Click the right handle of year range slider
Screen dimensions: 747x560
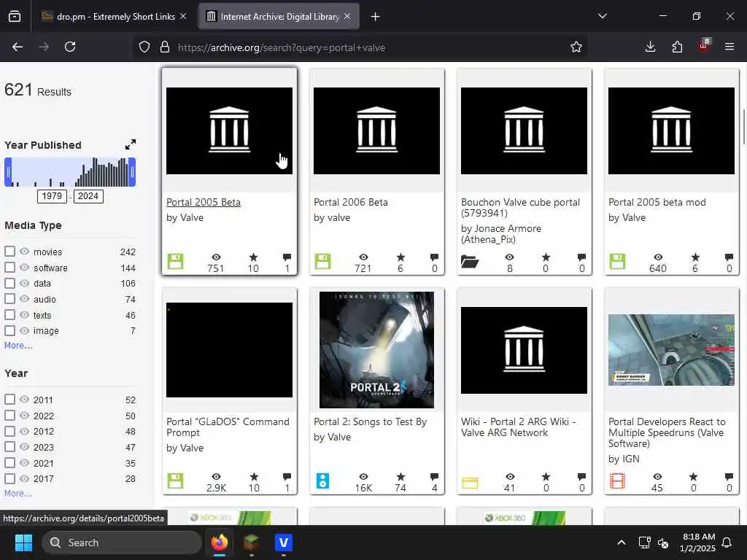[x=133, y=172]
